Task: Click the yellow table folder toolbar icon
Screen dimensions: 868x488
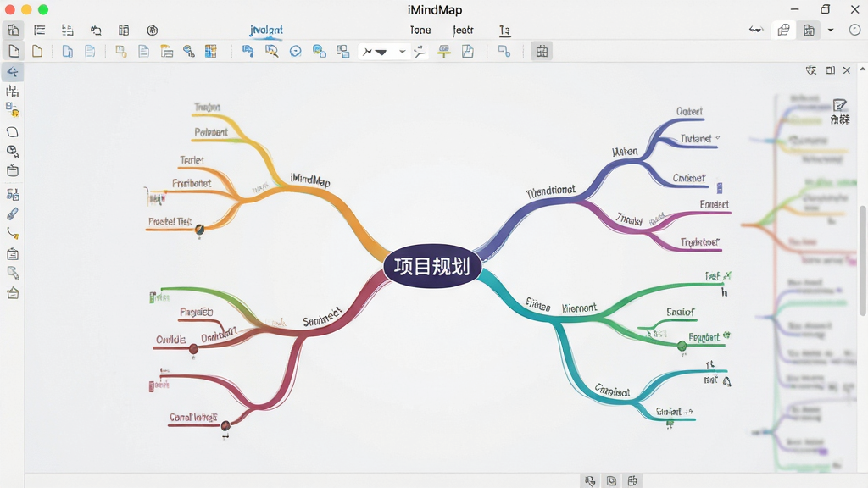Action: tap(167, 52)
